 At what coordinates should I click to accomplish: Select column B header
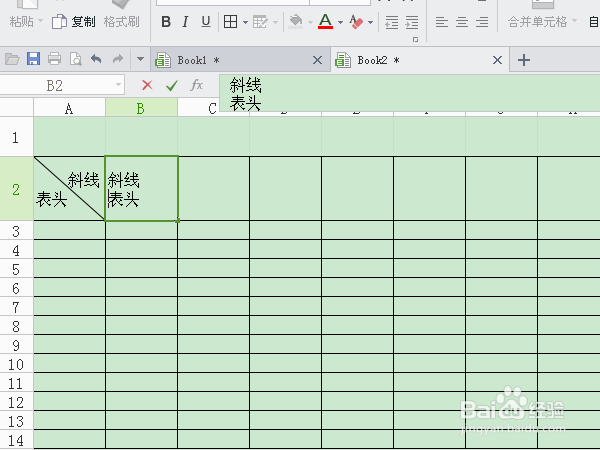click(x=141, y=109)
